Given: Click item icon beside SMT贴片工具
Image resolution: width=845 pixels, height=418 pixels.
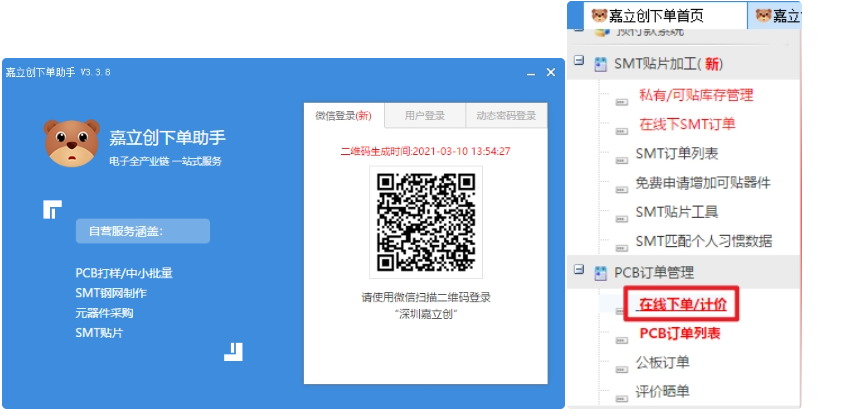Looking at the screenshot, I should coord(622,219).
